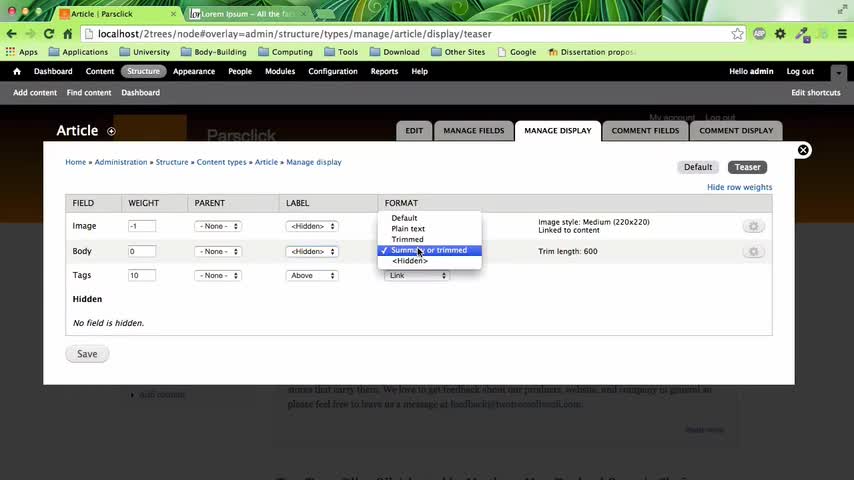
Task: Switch to Lorem Ipsum browser tab
Action: [x=248, y=14]
